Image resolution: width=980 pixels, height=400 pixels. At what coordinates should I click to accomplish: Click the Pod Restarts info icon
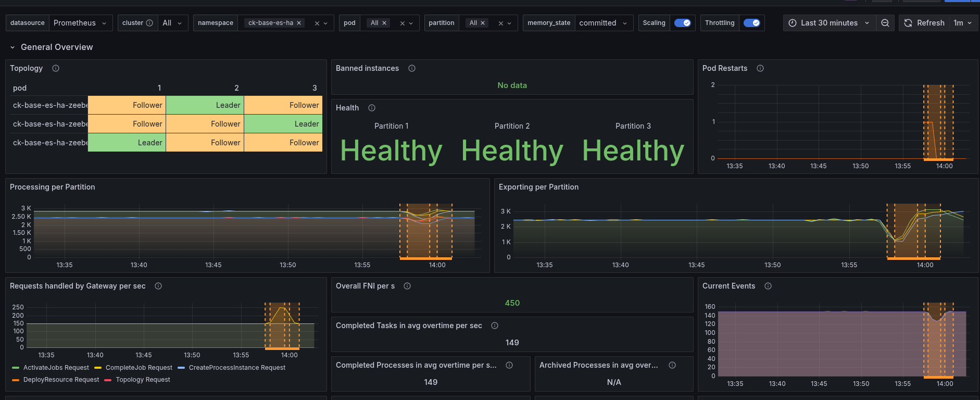[x=760, y=68]
